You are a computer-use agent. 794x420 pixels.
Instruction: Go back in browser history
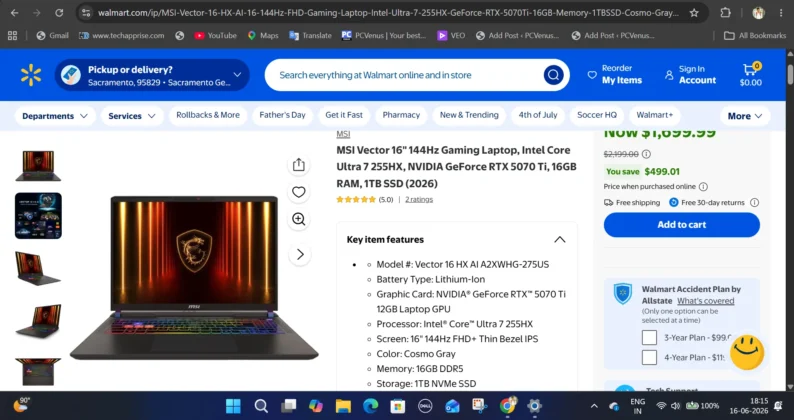click(x=15, y=13)
